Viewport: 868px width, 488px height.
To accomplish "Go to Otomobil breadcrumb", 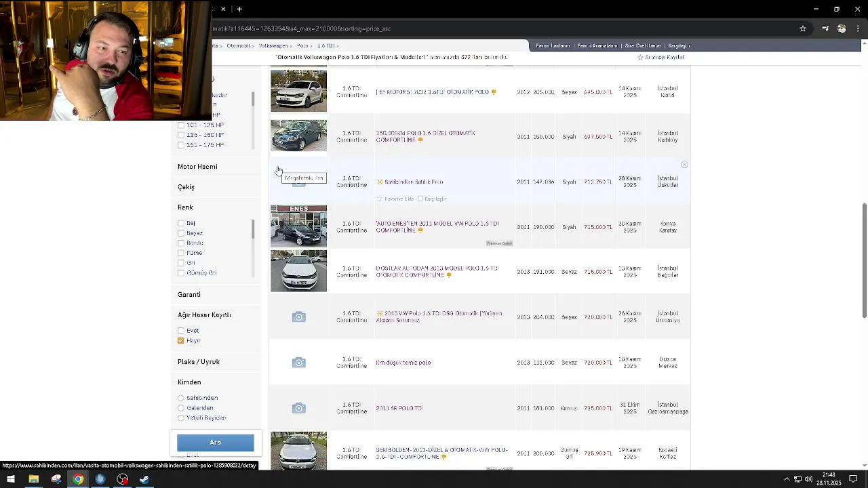I will (239, 46).
